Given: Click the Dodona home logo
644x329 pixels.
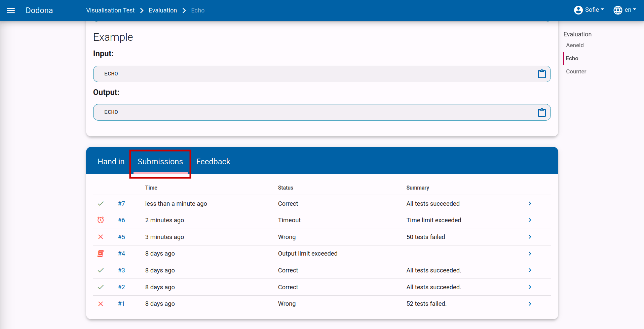Looking at the screenshot, I should (39, 10).
